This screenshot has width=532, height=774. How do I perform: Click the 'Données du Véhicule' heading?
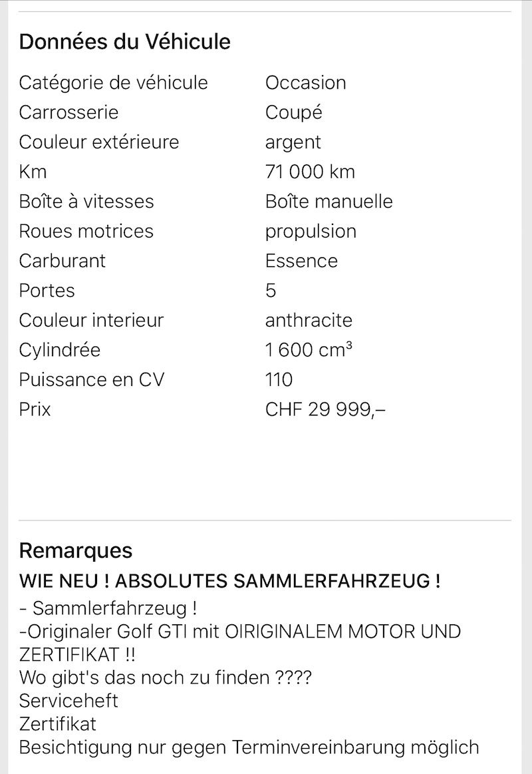[x=125, y=42]
